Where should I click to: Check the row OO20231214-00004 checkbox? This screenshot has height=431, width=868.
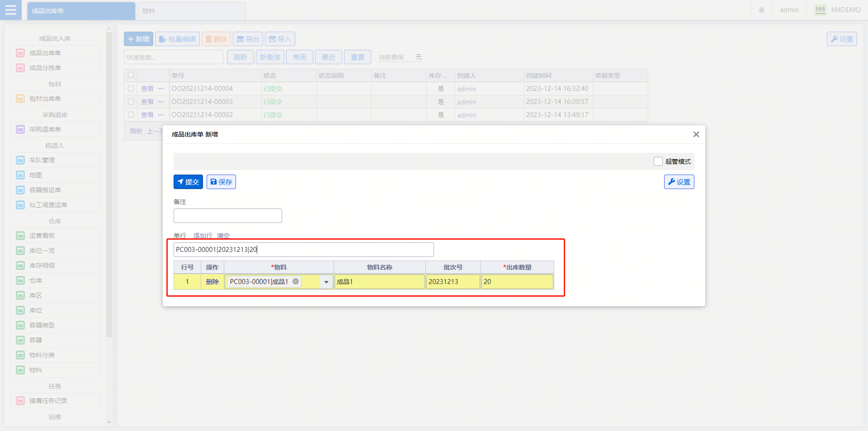[x=131, y=89]
